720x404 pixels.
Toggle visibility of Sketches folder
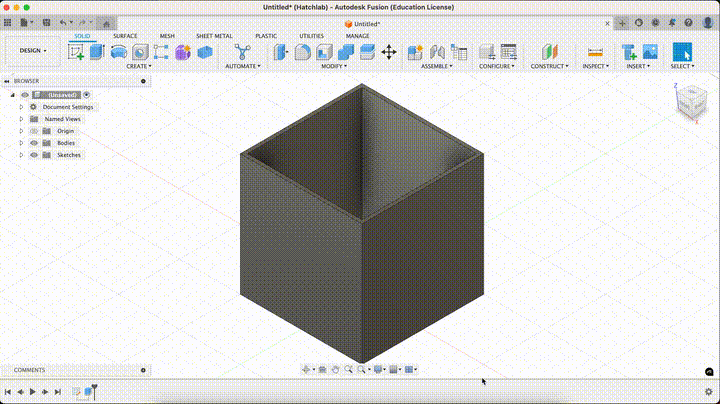(x=34, y=155)
